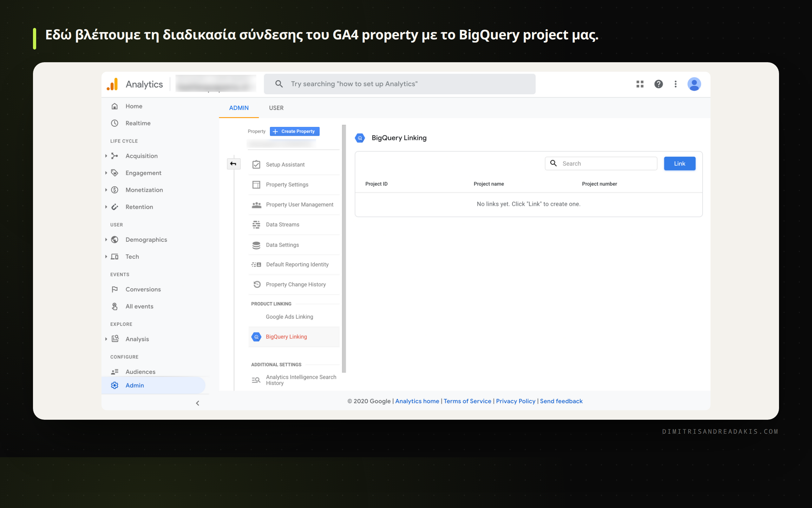812x508 pixels.
Task: Click the Analytics Intelligence Search History icon
Action: tap(256, 380)
